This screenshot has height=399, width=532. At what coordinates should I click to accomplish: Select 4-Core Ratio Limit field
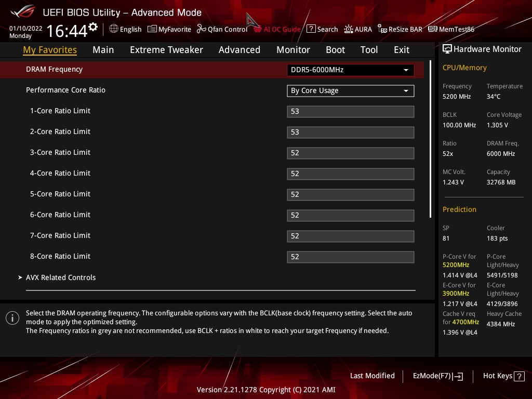click(x=351, y=174)
